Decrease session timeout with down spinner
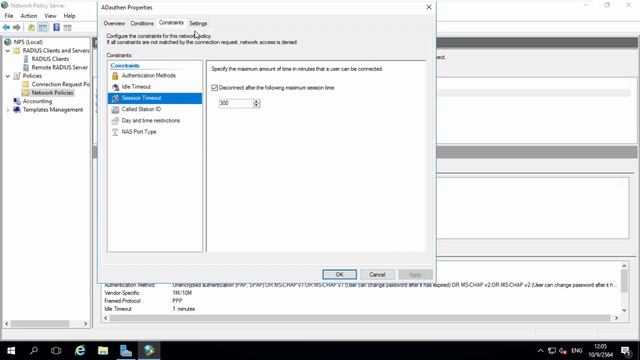The width and height of the screenshot is (640, 360). tap(256, 106)
